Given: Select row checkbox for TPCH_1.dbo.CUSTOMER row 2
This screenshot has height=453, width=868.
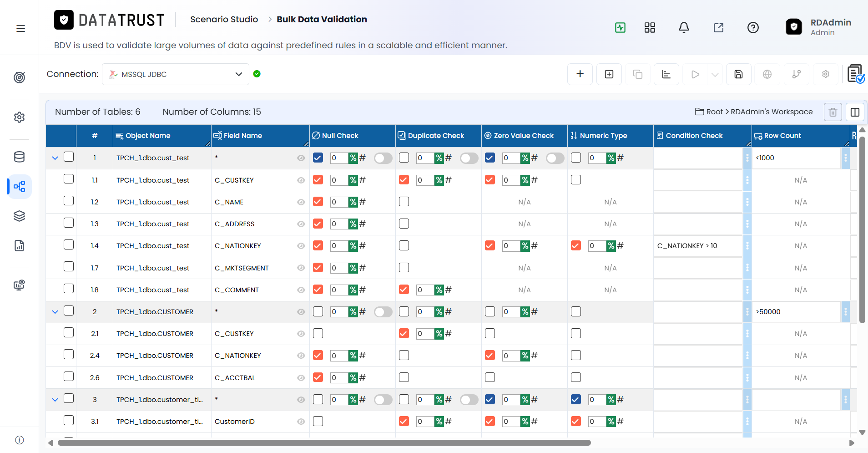Looking at the screenshot, I should (x=69, y=311).
